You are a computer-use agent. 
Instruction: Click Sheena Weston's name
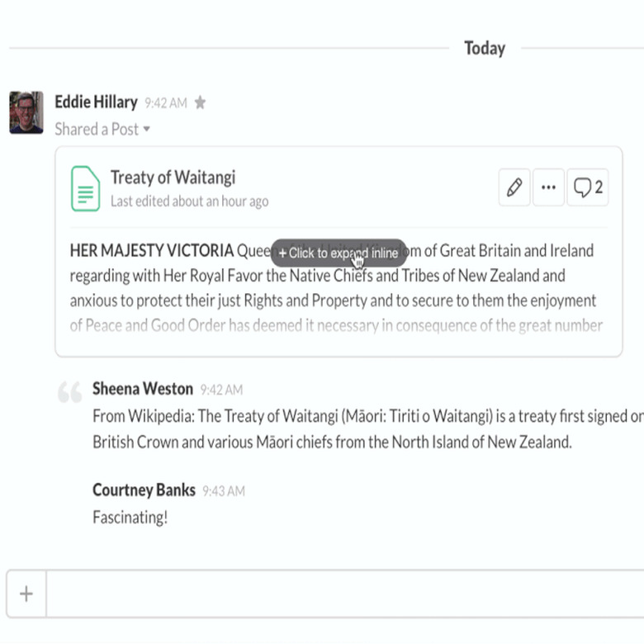[142, 389]
